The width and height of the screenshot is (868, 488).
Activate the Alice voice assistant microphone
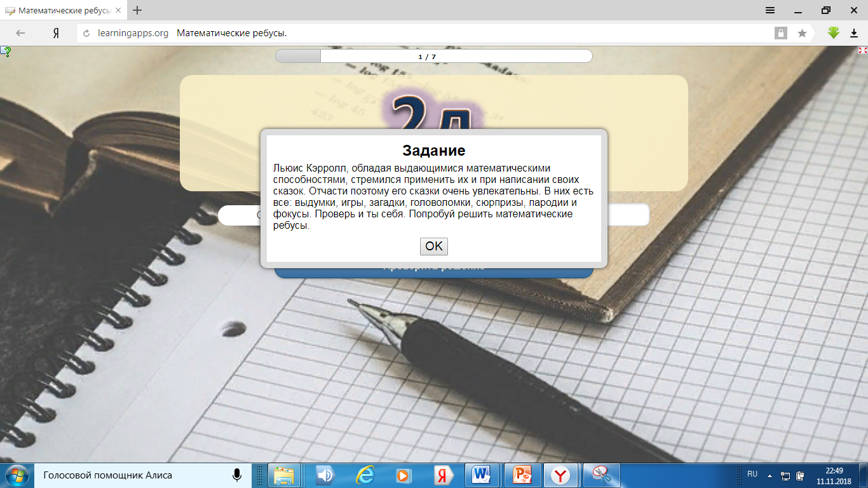[x=237, y=475]
